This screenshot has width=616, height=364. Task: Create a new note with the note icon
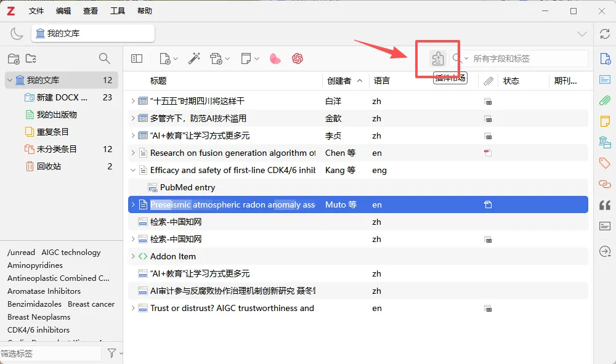[245, 58]
